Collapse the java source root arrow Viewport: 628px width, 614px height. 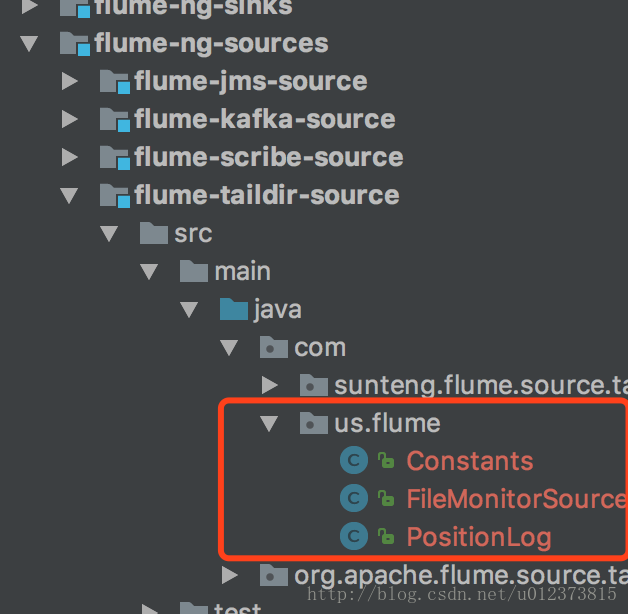pyautogui.click(x=189, y=310)
